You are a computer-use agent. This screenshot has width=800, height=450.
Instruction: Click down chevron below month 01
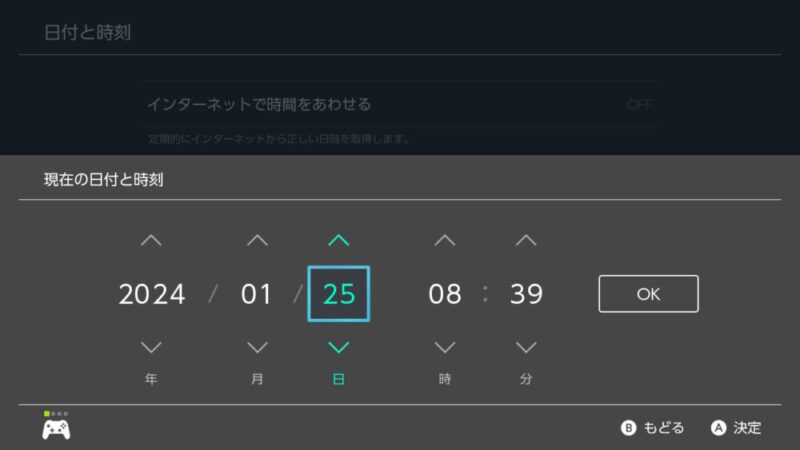257,347
